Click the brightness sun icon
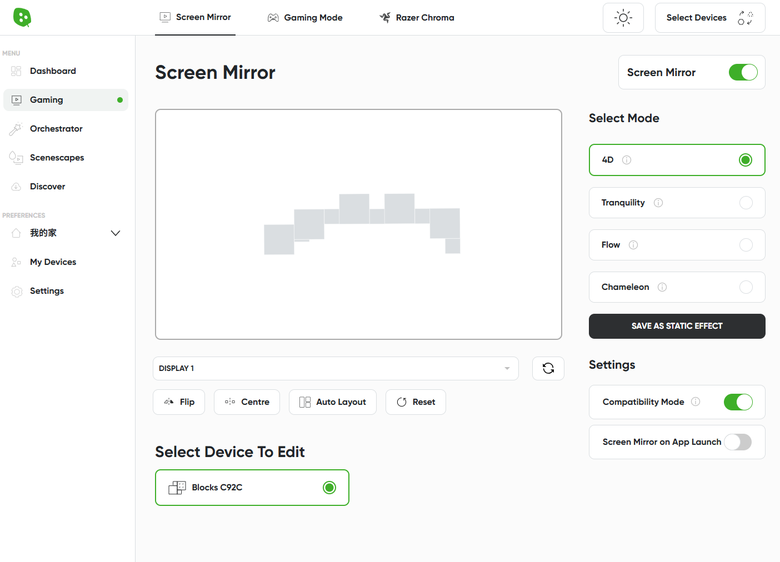Screen dimensions: 780x562 [623, 18]
